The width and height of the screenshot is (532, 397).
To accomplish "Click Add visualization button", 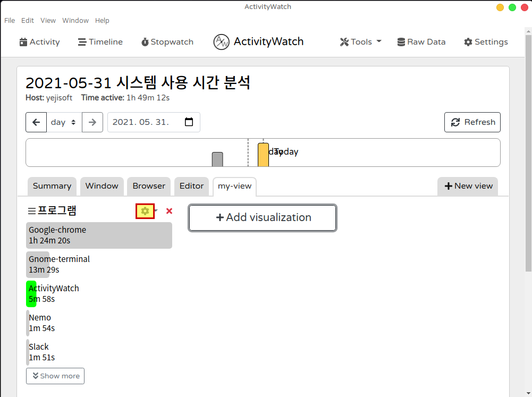I will coord(263,217).
